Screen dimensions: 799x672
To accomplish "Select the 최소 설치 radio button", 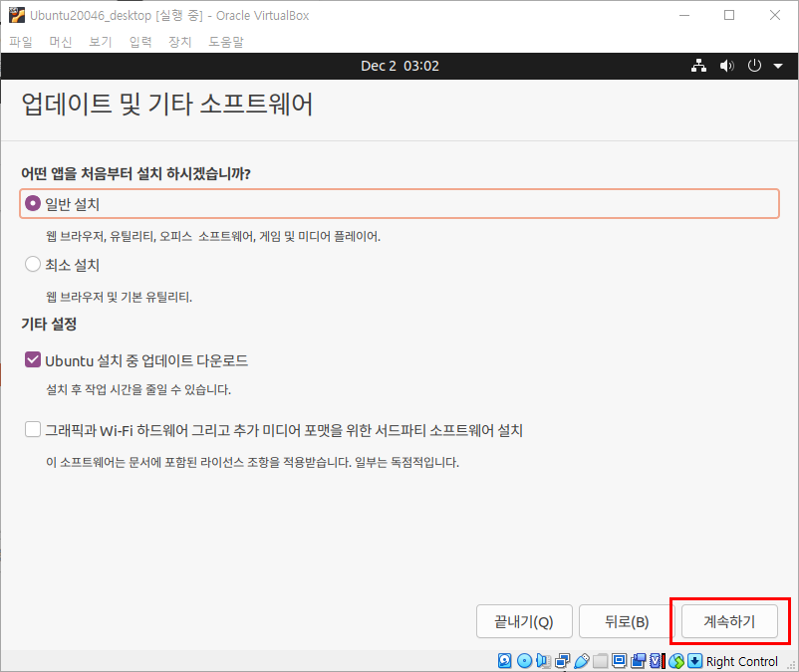I will tap(33, 264).
